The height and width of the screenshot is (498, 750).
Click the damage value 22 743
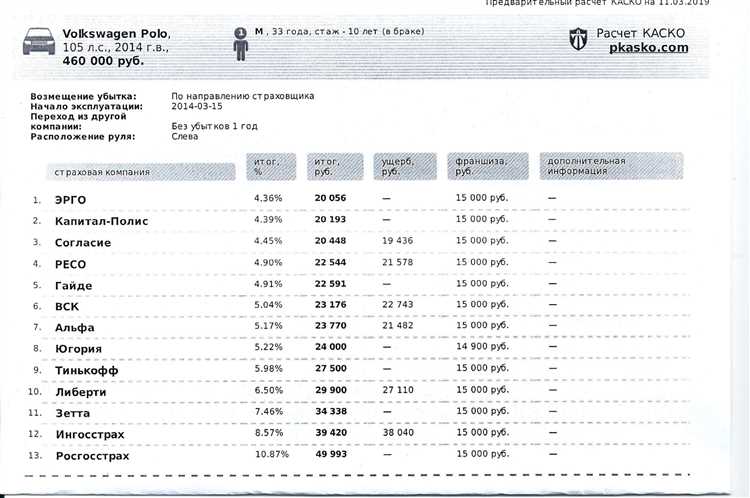[397, 305]
